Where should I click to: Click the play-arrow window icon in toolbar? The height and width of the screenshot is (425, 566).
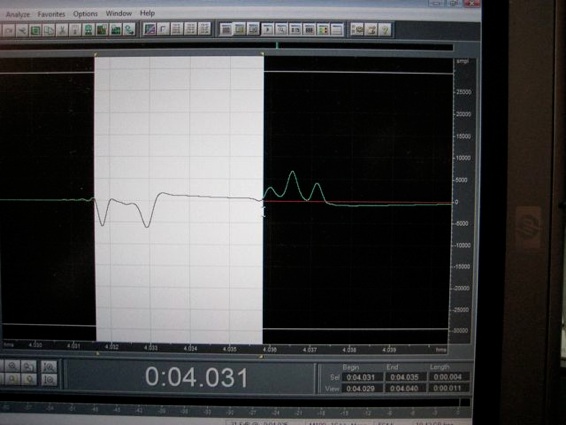tap(267, 29)
